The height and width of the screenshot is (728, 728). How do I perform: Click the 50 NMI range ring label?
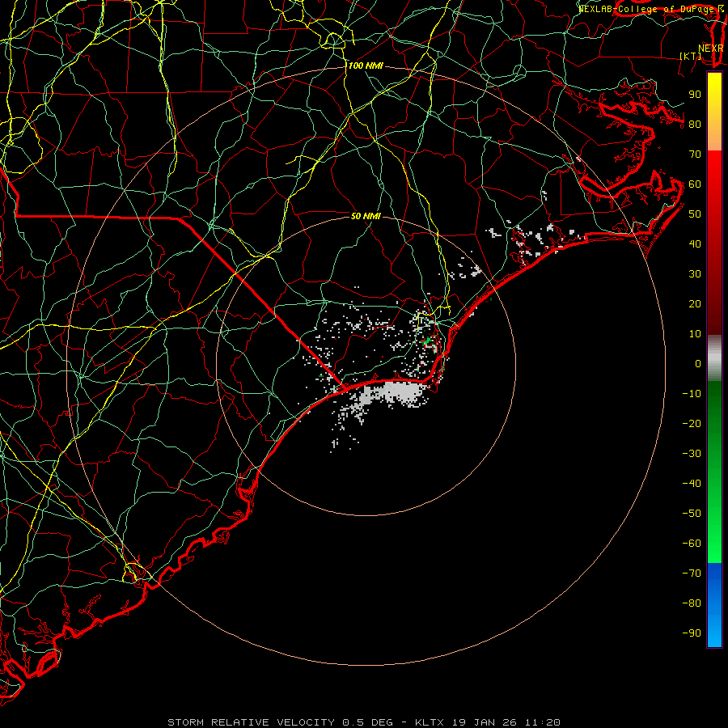pyautogui.click(x=366, y=216)
